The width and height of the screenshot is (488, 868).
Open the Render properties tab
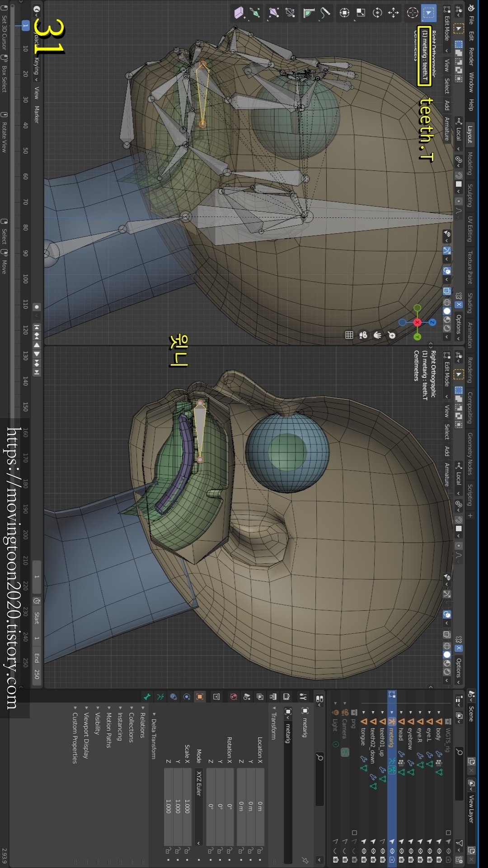coord(286,697)
